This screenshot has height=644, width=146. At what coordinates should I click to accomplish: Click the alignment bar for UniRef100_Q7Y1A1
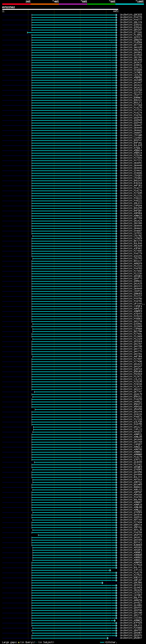[x=72, y=32]
